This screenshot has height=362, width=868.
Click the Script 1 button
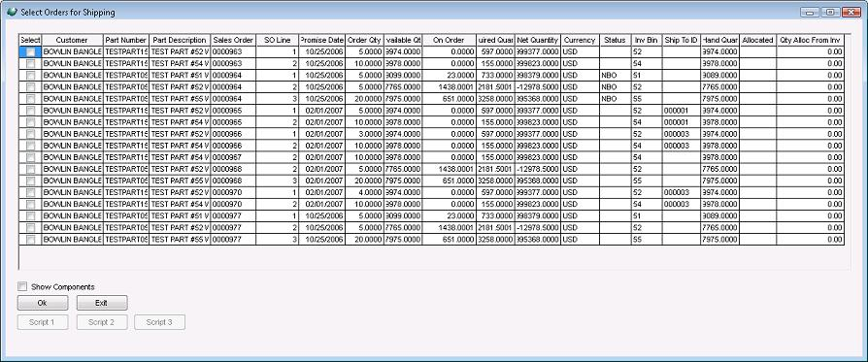tap(43, 322)
